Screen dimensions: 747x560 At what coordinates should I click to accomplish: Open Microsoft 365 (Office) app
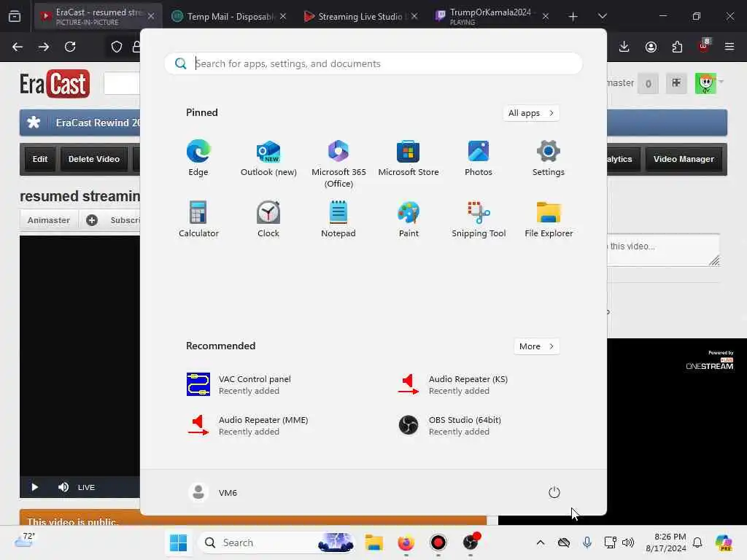pos(338,164)
